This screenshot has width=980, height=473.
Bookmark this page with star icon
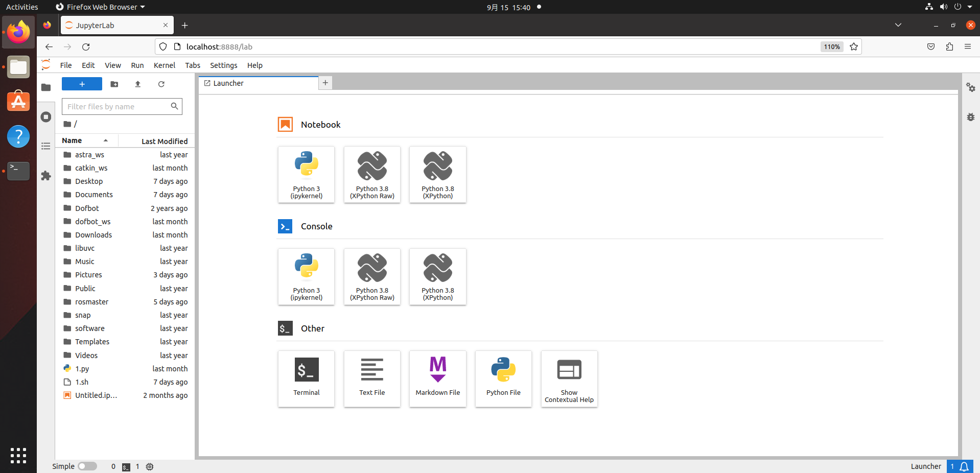point(854,46)
